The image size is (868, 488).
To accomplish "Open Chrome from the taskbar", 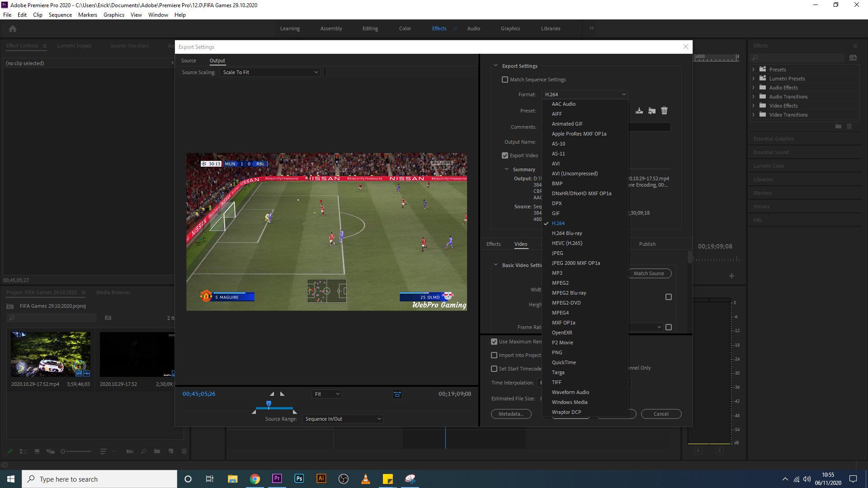I will coord(255,479).
